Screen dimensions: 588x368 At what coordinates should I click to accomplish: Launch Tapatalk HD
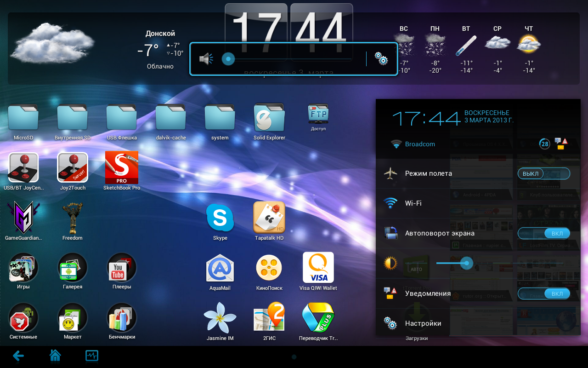tap(269, 218)
